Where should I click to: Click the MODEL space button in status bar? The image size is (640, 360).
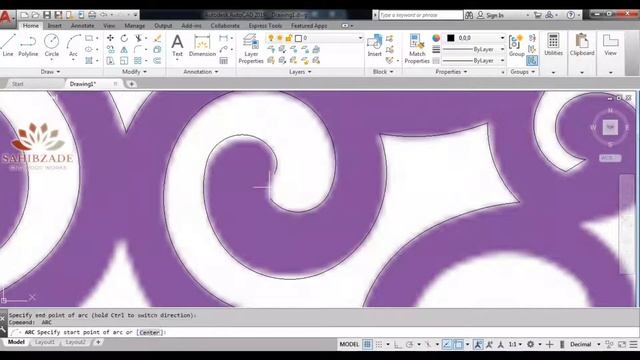tap(349, 344)
